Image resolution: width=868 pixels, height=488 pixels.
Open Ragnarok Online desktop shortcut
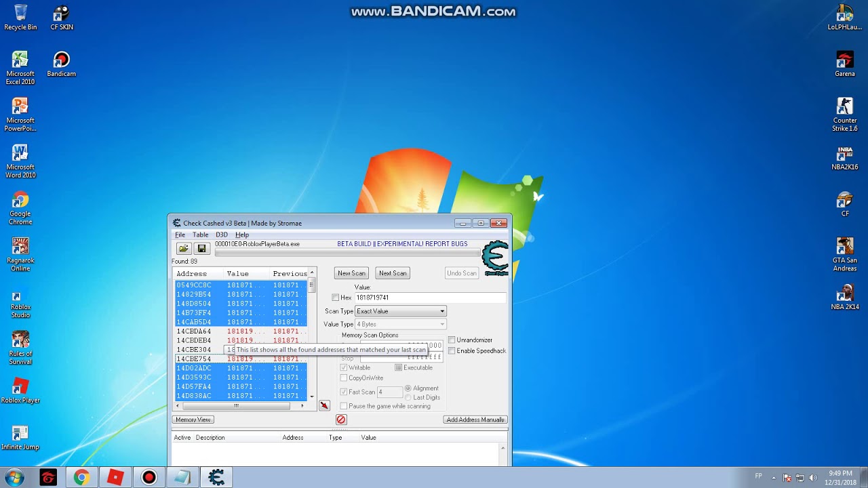coord(20,254)
